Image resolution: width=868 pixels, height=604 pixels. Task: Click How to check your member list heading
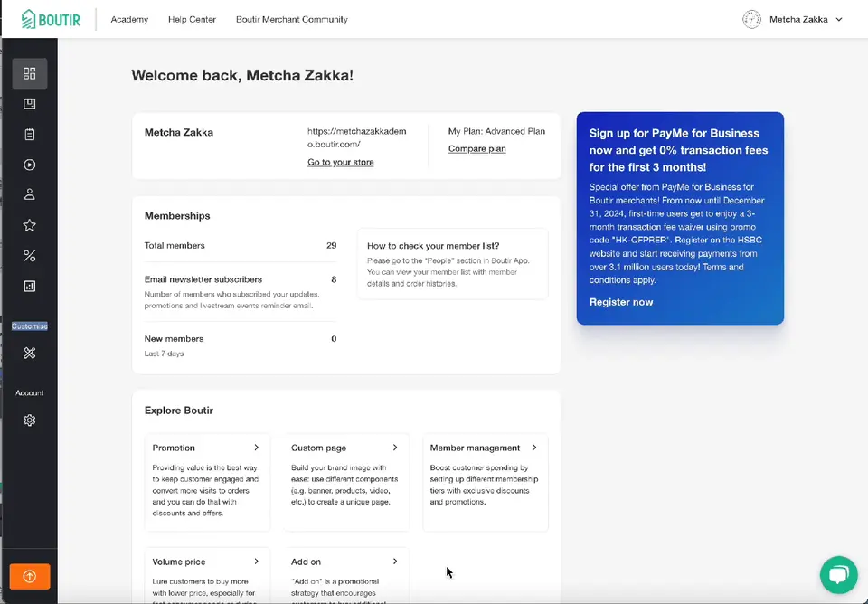tap(433, 246)
